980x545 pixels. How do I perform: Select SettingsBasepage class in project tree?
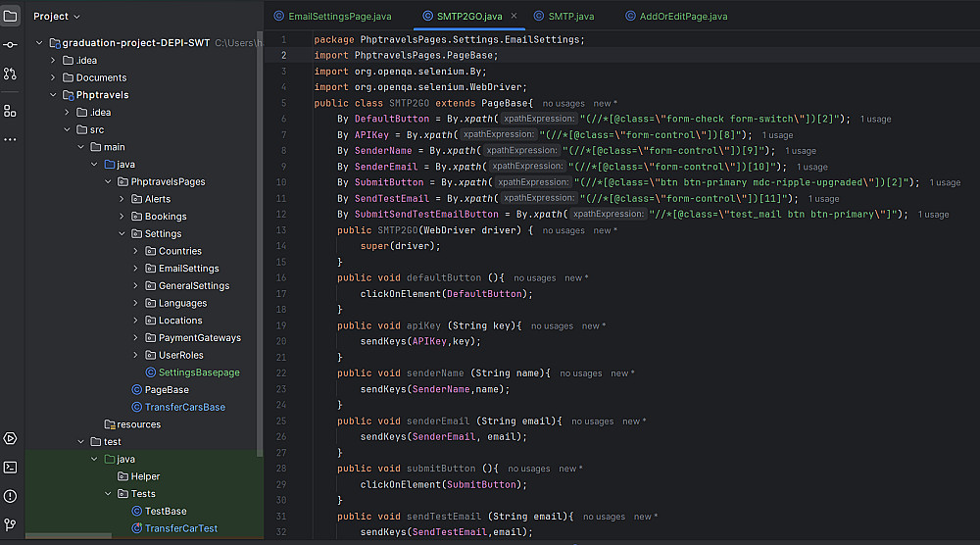(198, 372)
